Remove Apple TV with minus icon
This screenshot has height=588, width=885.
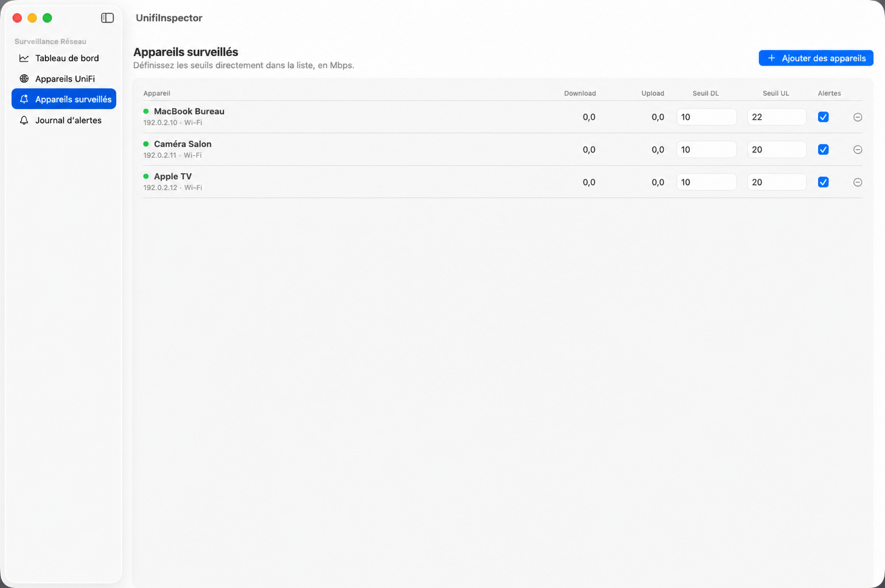[857, 182]
